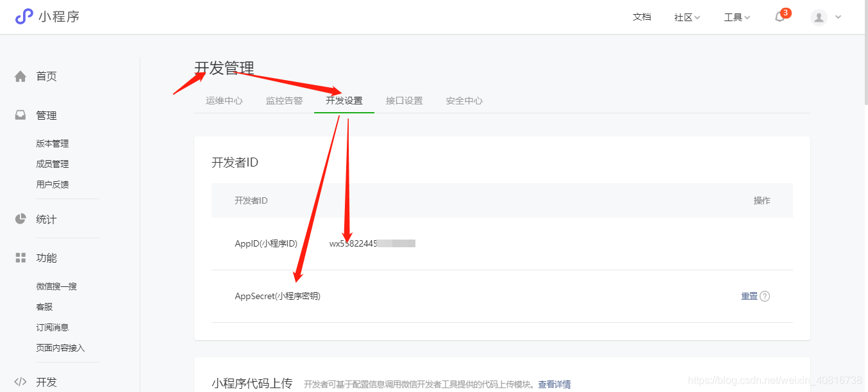Click 订阅消息 under 功能
The image size is (868, 392).
pos(52,327)
